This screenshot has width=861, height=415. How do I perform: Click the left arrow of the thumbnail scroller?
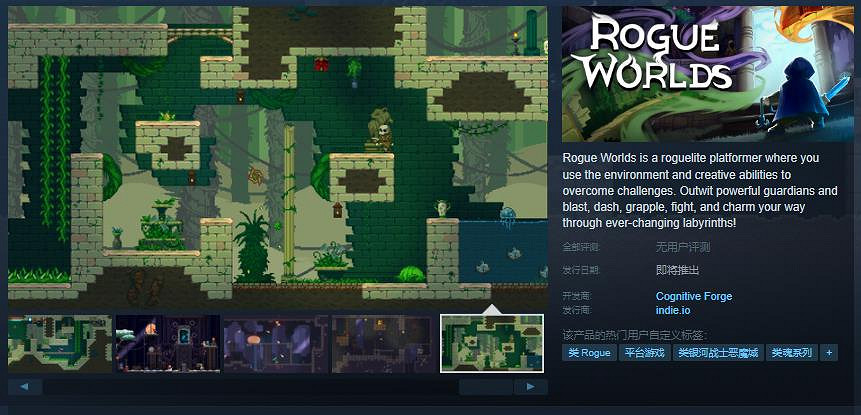pyautogui.click(x=25, y=386)
